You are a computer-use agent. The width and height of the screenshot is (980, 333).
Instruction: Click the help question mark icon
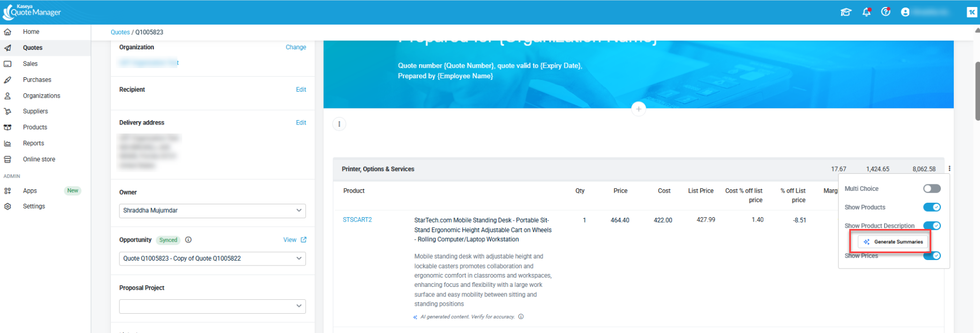point(885,12)
